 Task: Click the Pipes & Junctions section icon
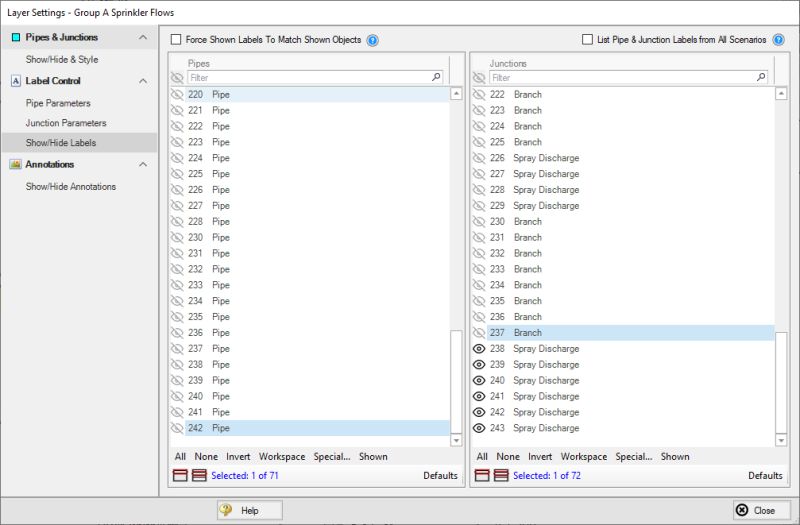pyautogui.click(x=16, y=37)
